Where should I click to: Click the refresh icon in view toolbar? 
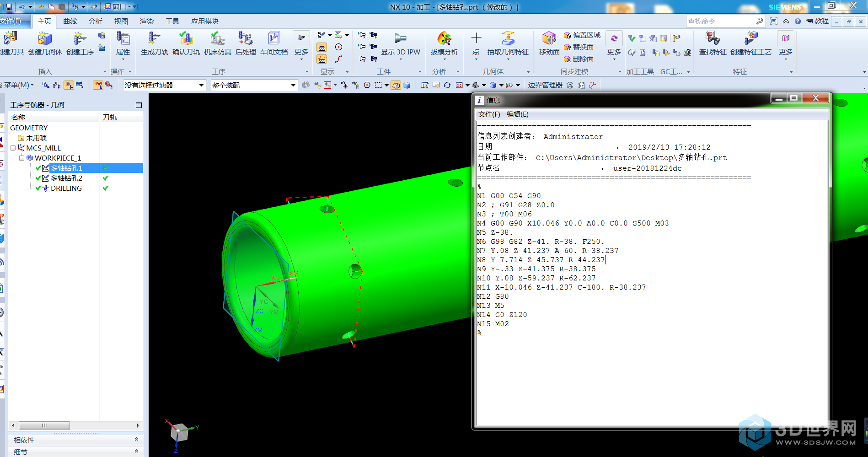point(447,85)
